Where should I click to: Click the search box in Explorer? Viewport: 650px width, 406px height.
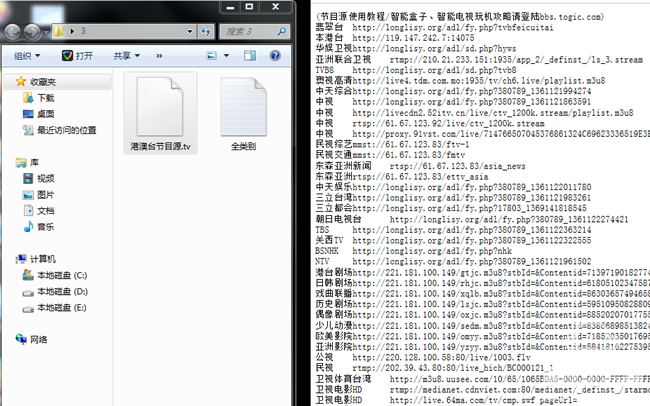tap(254, 31)
